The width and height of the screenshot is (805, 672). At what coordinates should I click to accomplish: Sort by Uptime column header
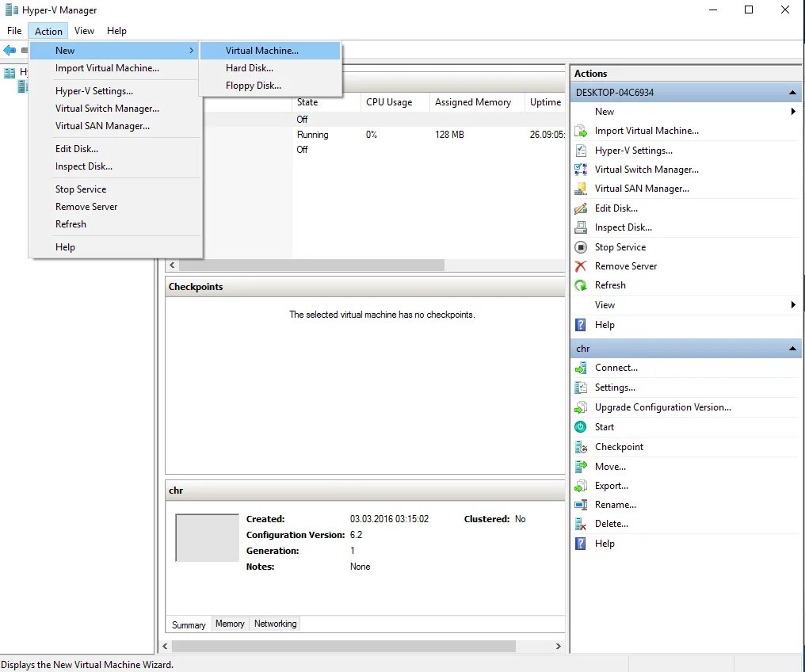[x=545, y=102]
